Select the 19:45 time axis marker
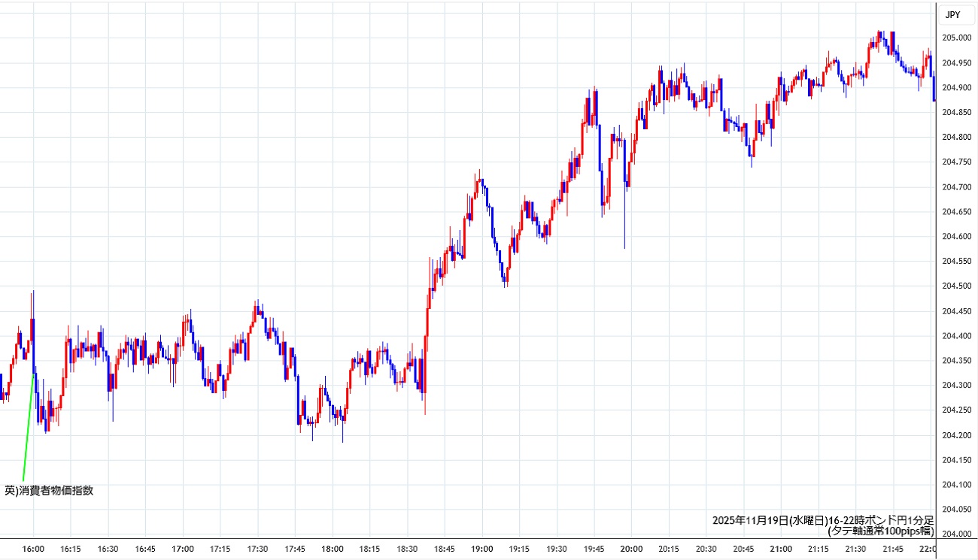Screen dimensions: 978x560 [594, 549]
